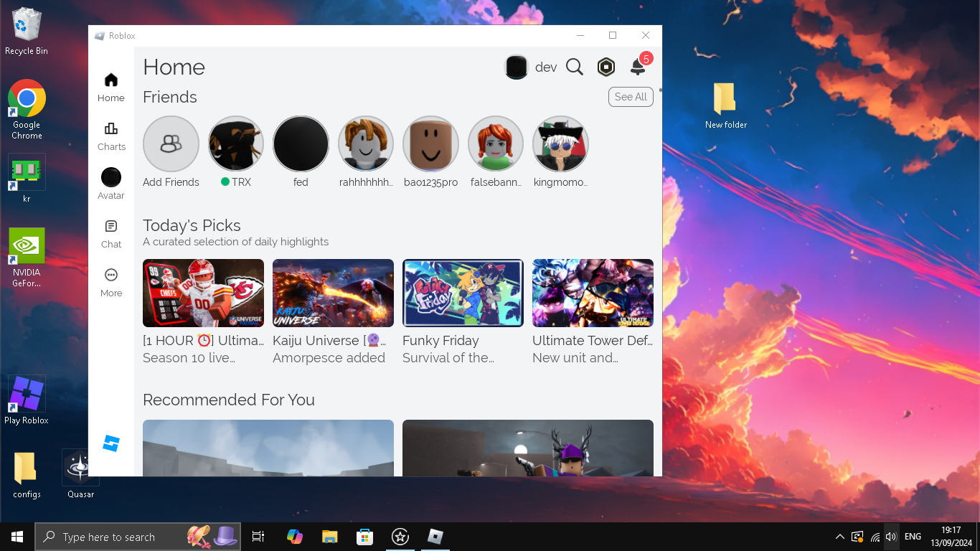Click the "[1 HOUR" Ultima... game title
This screenshot has height=551, width=980.
[x=204, y=341]
